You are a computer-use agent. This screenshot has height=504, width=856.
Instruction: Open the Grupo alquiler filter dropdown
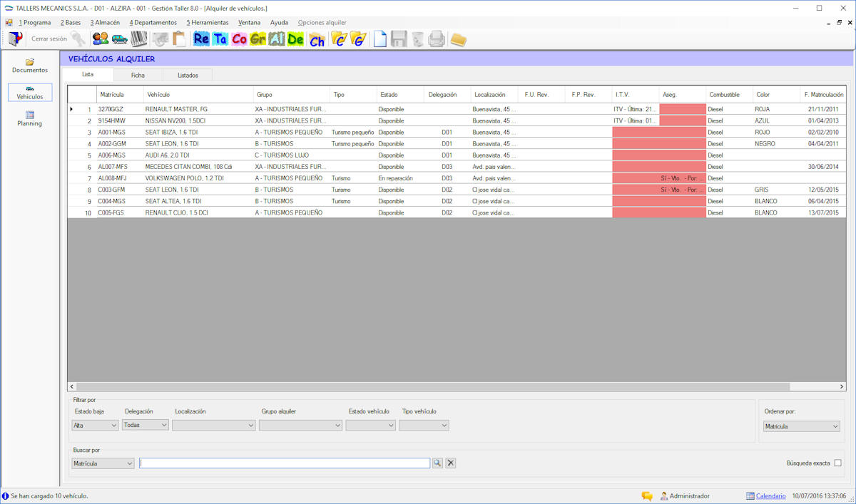click(x=300, y=425)
